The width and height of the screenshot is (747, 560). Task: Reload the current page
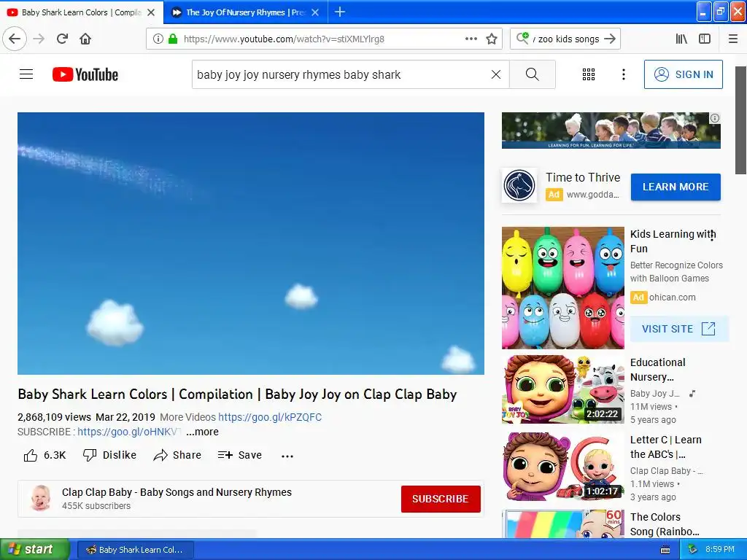coord(63,39)
